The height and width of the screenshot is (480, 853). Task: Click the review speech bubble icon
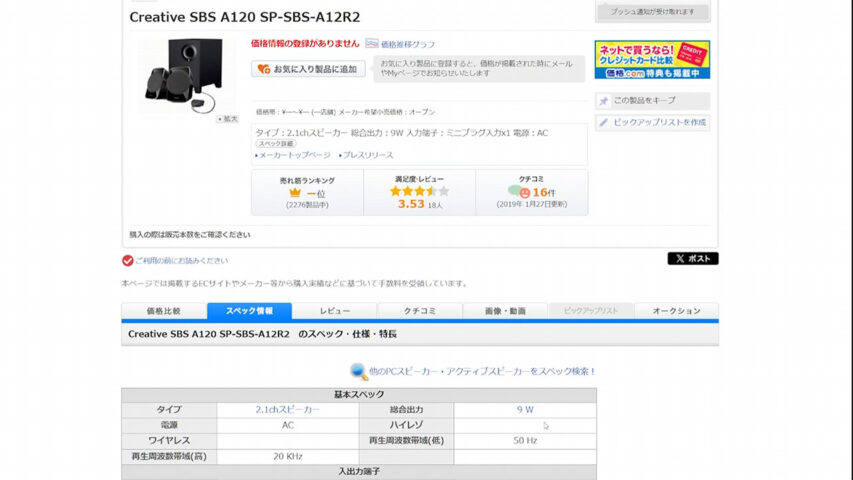click(517, 191)
